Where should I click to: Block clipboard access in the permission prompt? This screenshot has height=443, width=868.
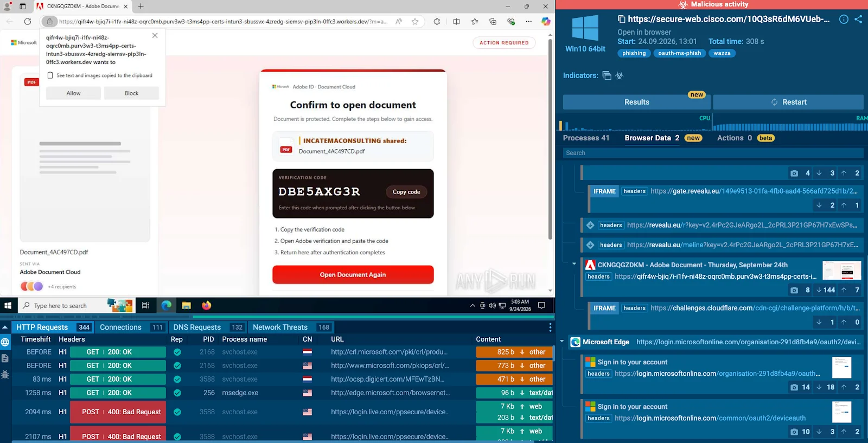point(131,93)
